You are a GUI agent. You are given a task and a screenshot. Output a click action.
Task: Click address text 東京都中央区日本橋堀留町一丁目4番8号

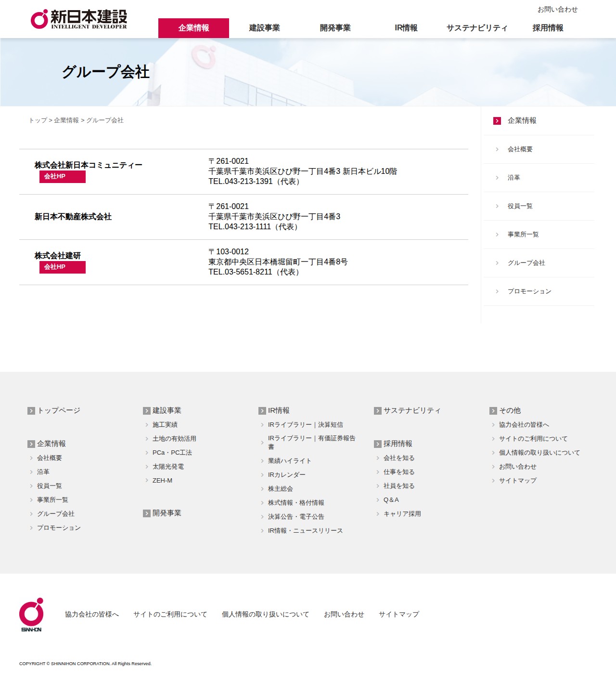(278, 262)
